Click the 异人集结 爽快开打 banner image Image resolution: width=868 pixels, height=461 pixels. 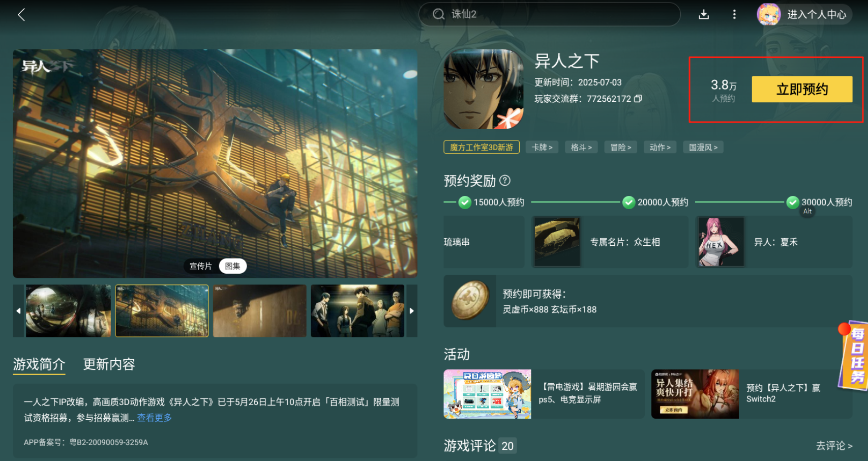(x=695, y=394)
